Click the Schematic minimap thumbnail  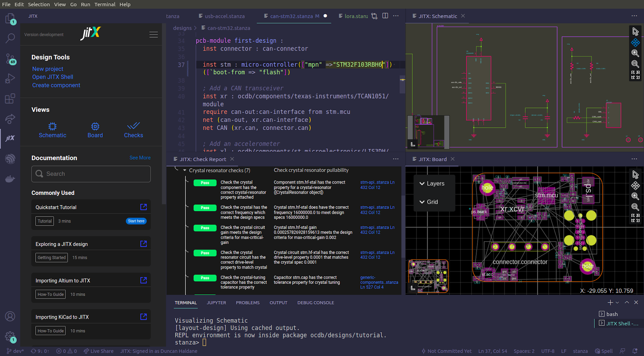click(x=428, y=132)
